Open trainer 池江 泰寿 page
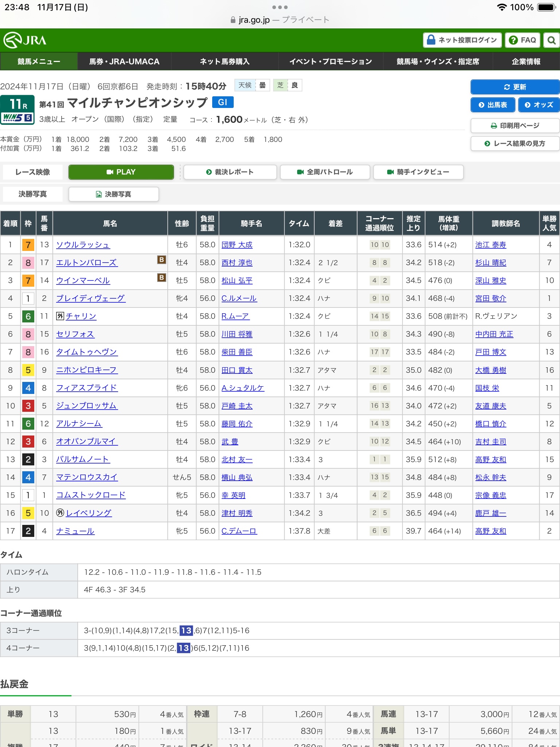Image resolution: width=560 pixels, height=747 pixels. point(491,245)
